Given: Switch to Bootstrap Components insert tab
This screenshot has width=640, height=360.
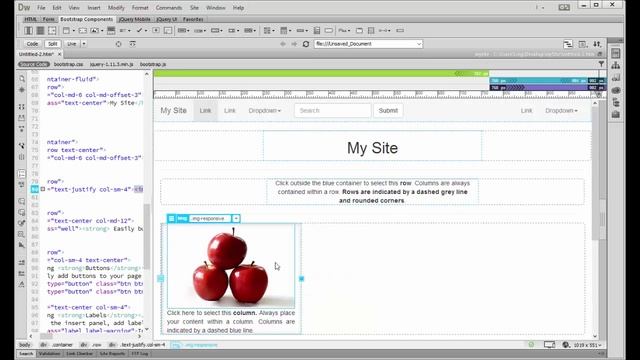Looking at the screenshot, I should click(x=87, y=19).
